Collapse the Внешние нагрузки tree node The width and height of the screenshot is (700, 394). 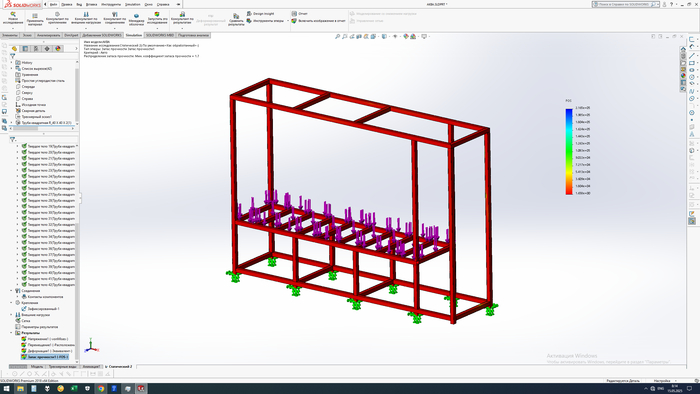coord(12,315)
